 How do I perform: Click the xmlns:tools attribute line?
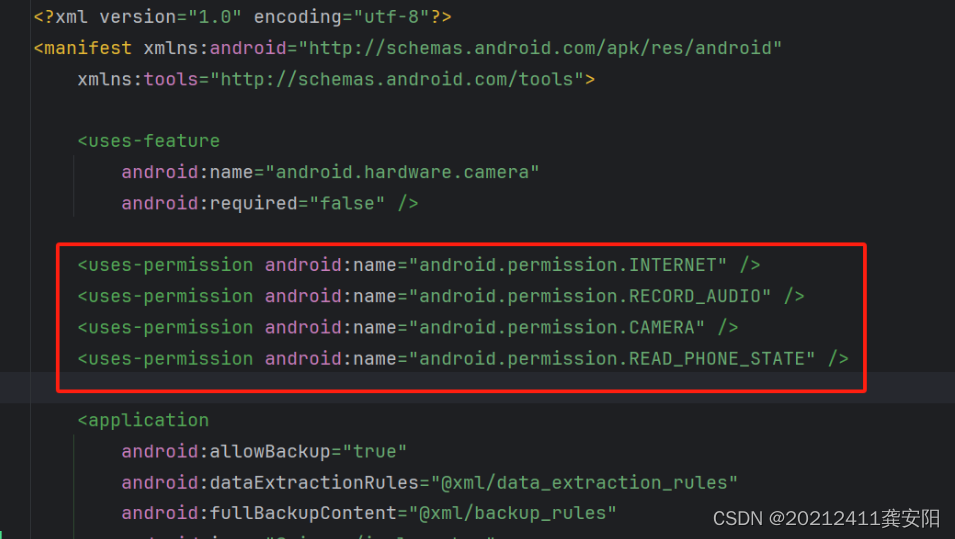click(x=336, y=79)
